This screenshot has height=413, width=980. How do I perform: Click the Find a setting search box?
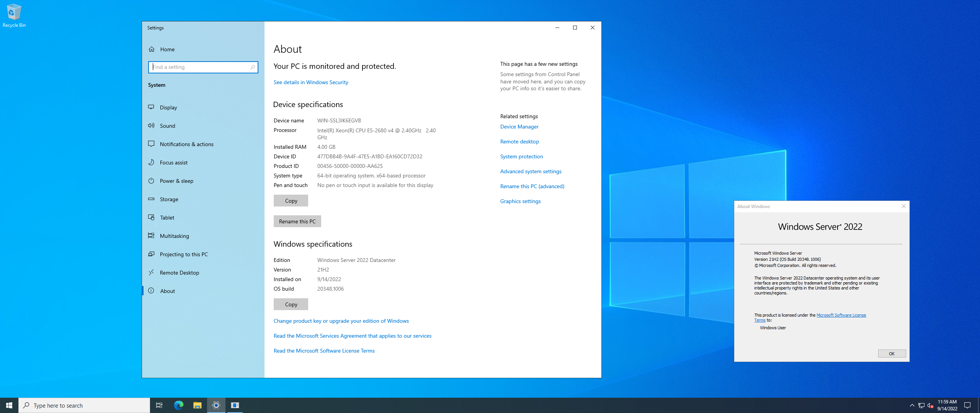click(203, 67)
